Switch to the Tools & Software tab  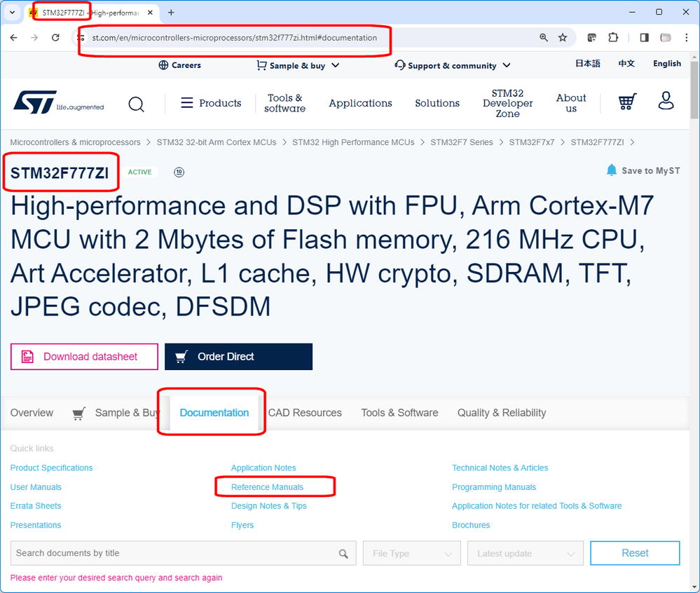click(399, 413)
